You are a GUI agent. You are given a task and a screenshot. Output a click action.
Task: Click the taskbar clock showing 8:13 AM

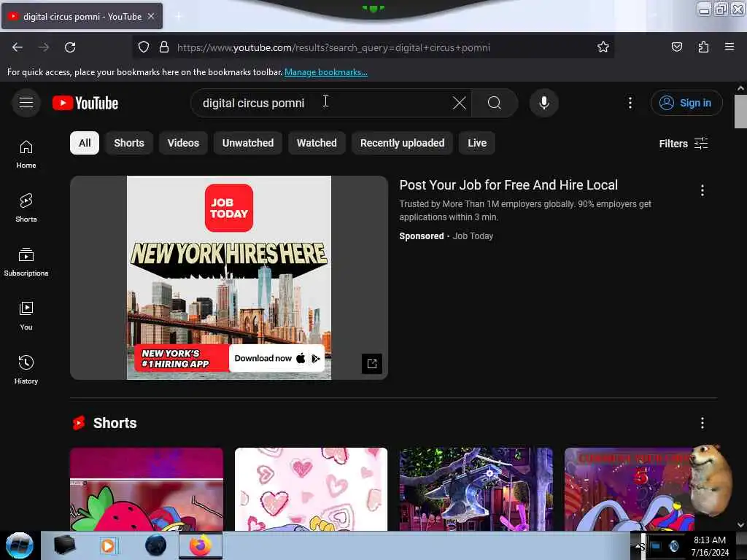click(x=710, y=546)
